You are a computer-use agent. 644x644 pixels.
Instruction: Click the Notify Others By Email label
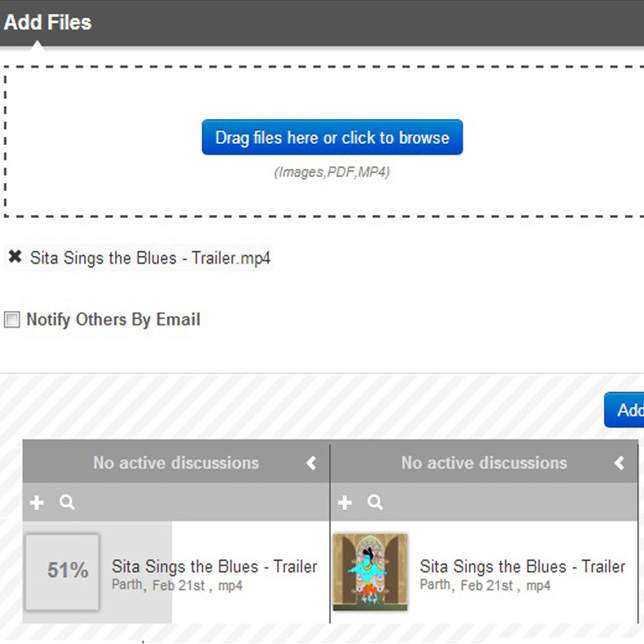coord(113,320)
